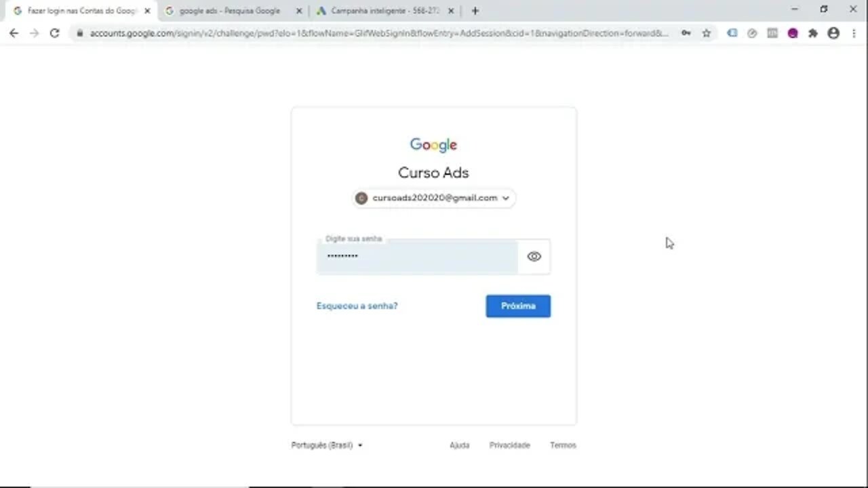The image size is (868, 488).
Task: Click the browser forward arrow
Action: (x=34, y=33)
